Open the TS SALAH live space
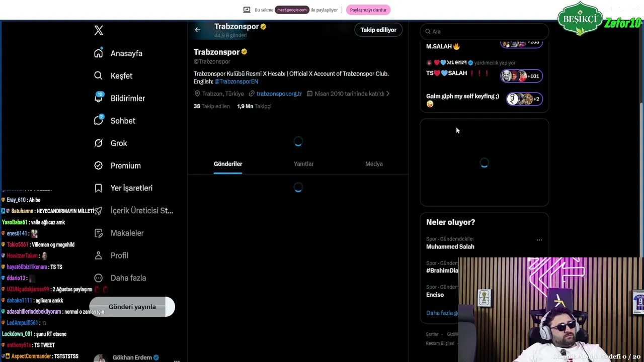Viewport: 644px width, 362px height. point(458,73)
